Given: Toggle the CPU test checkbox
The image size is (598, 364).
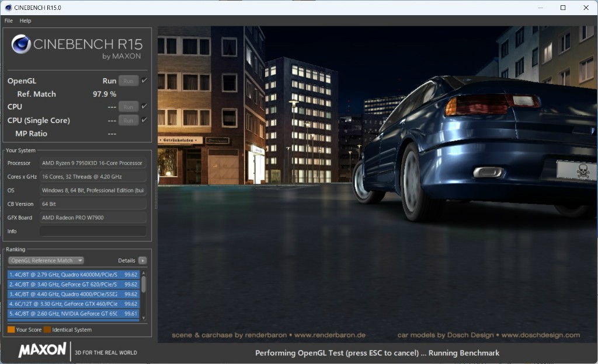Looking at the screenshot, I should pos(144,106).
